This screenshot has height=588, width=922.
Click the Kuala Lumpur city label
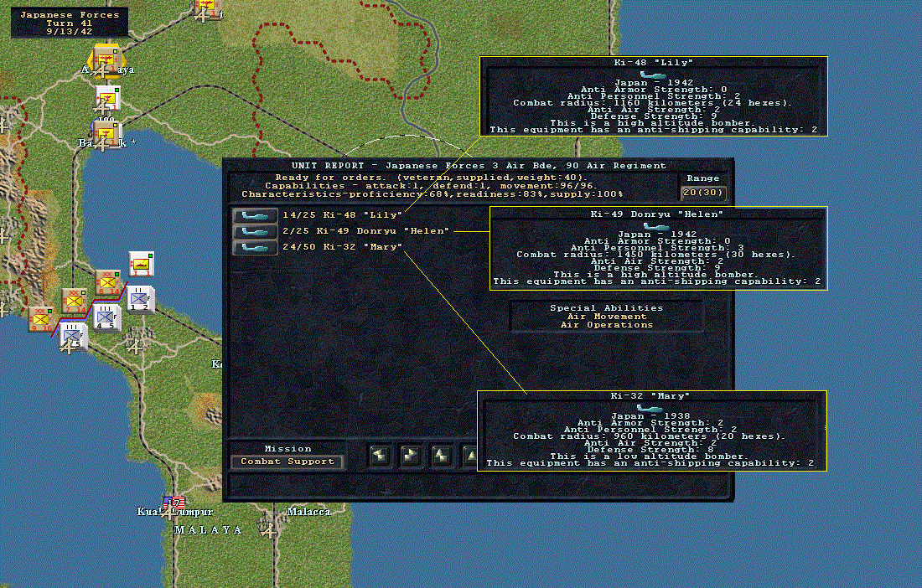tap(174, 512)
